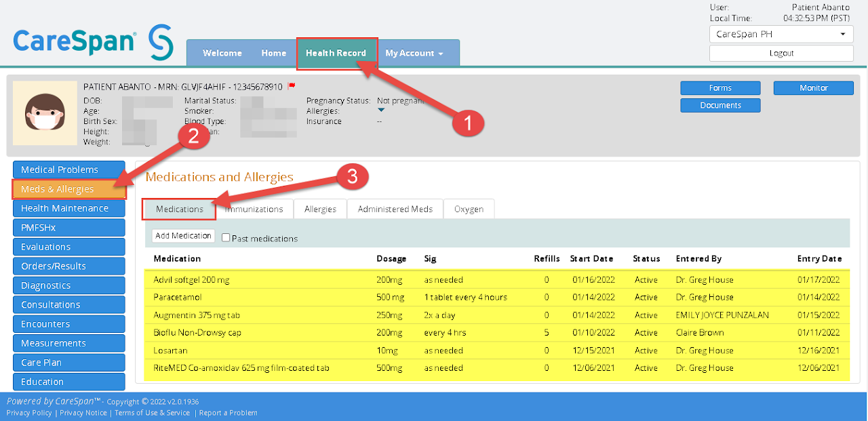Click the CareSpan logo
The width and height of the screenshot is (868, 421).
click(93, 41)
